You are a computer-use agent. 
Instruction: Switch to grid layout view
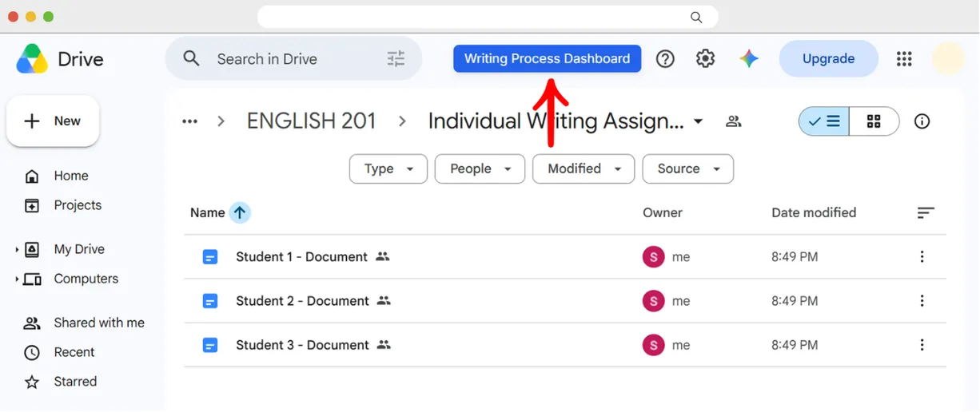(x=874, y=121)
